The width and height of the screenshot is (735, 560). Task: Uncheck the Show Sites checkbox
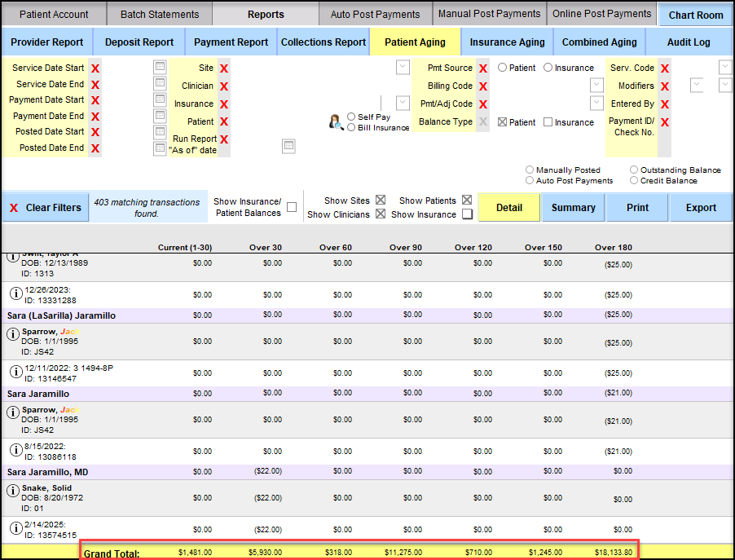coord(380,201)
